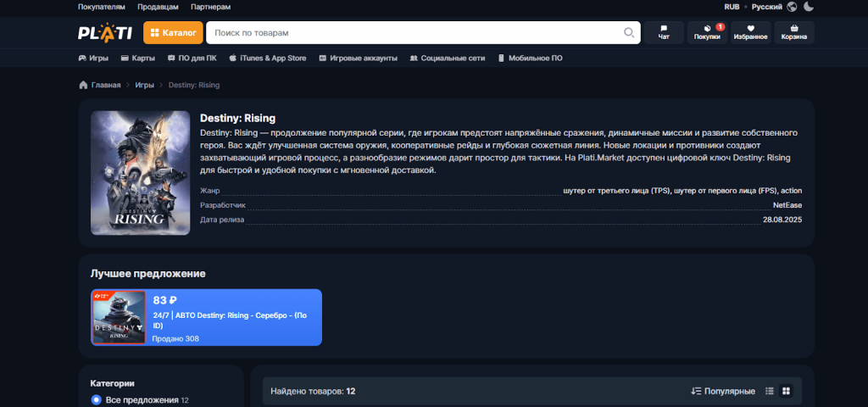
Task: Open the Chat icon button
Action: [x=664, y=32]
